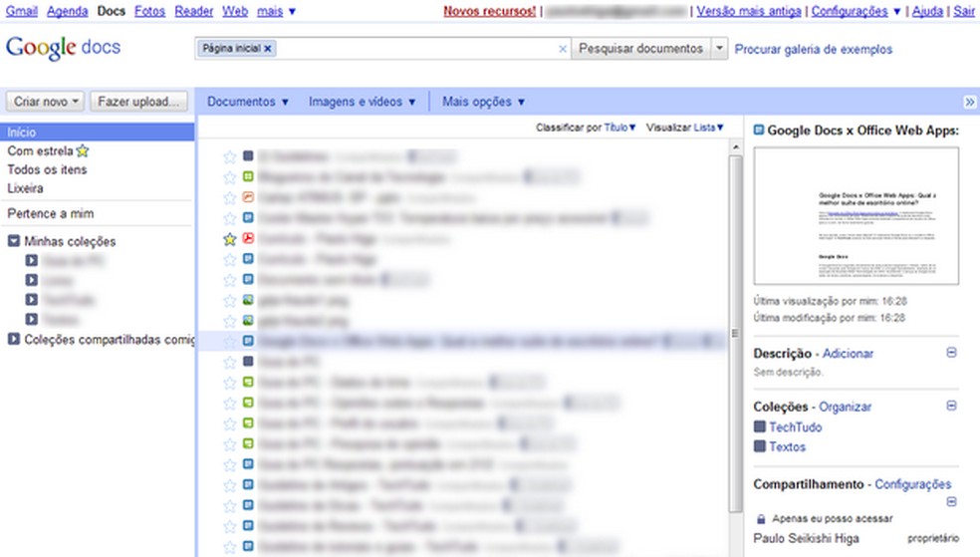Click Adicionar next to Descrição
Image resolution: width=980 pixels, height=557 pixels.
point(848,354)
